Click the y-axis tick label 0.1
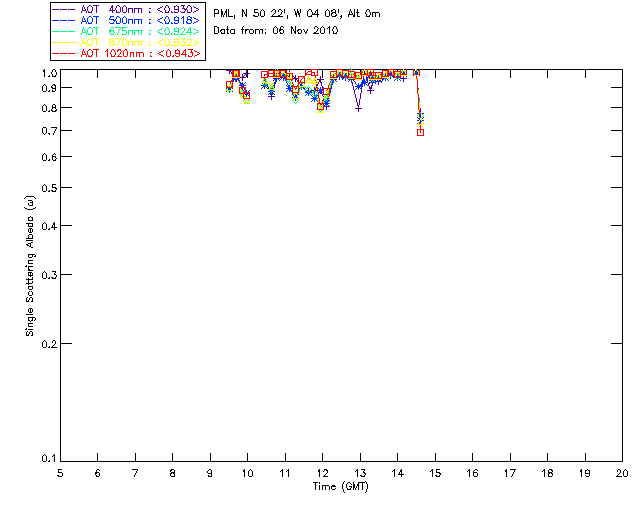Viewport: 640px width, 512px height. (x=48, y=459)
